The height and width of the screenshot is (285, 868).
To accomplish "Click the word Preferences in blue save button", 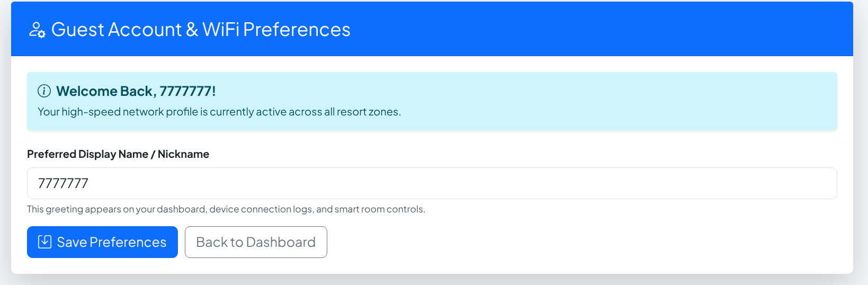I will click(128, 242).
